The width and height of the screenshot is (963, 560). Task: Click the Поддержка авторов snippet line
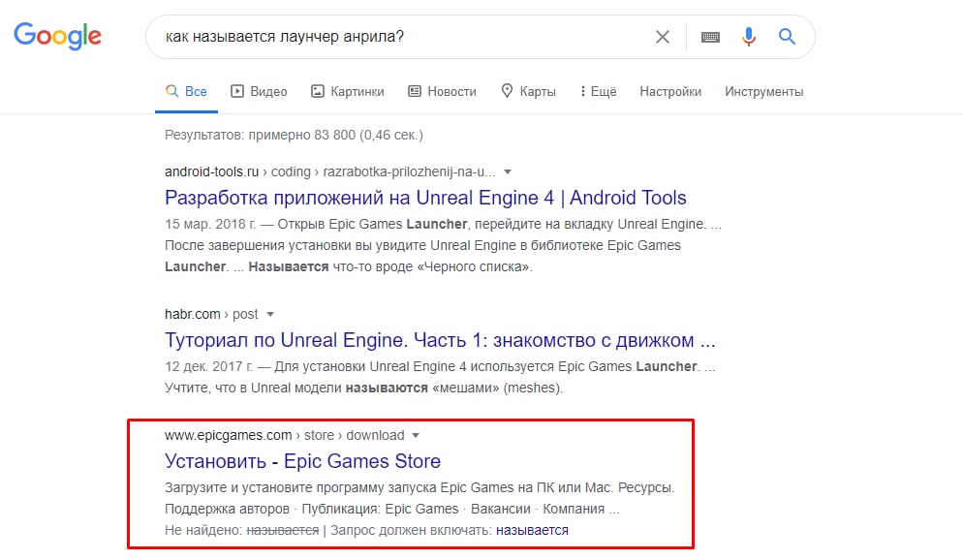pos(391,509)
